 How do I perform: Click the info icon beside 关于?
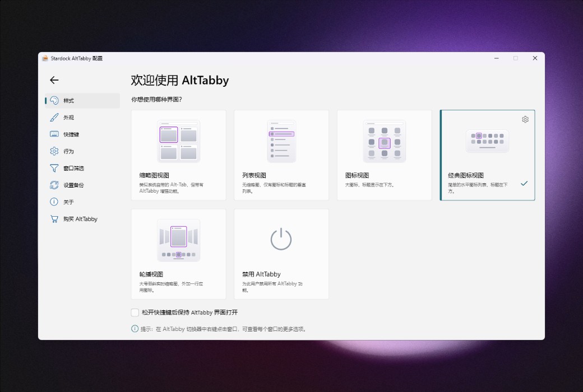click(x=54, y=202)
